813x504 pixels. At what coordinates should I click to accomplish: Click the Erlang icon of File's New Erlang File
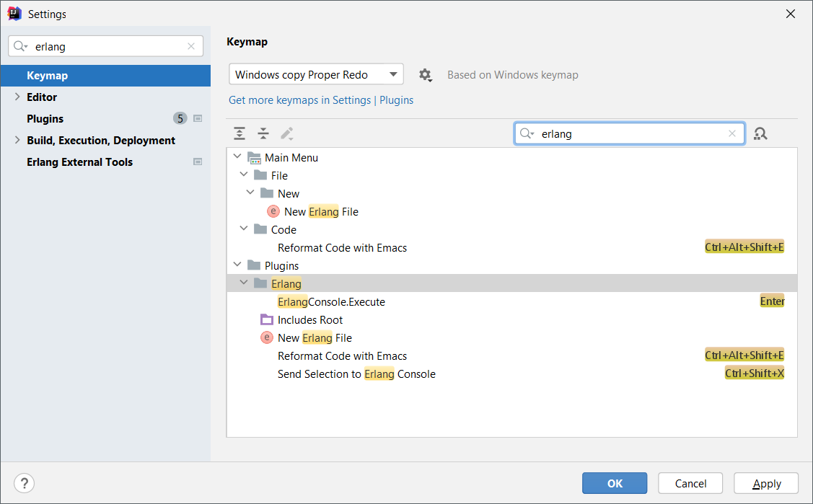click(273, 211)
